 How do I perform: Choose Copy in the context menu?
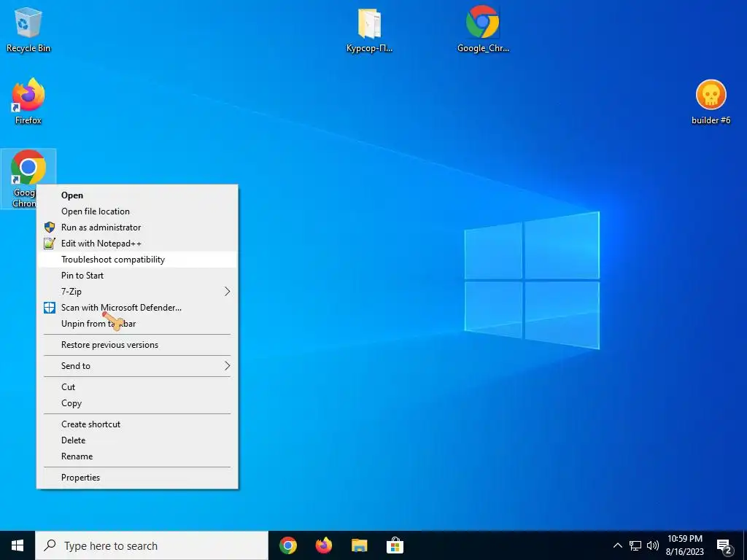[x=137, y=403]
